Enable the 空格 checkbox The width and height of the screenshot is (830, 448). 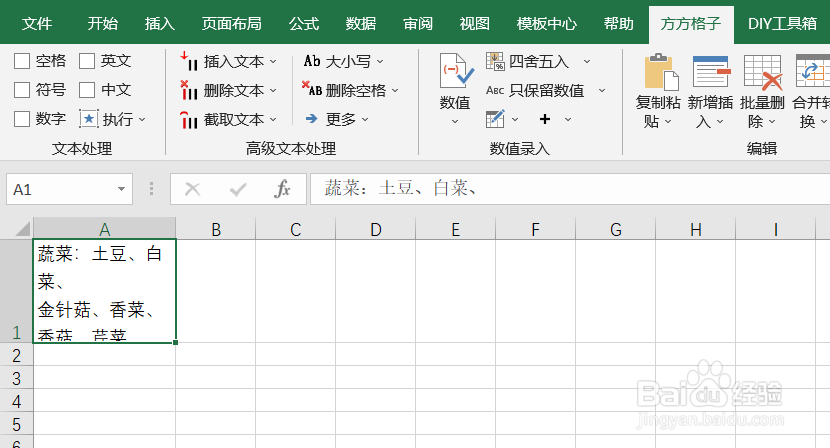click(22, 61)
